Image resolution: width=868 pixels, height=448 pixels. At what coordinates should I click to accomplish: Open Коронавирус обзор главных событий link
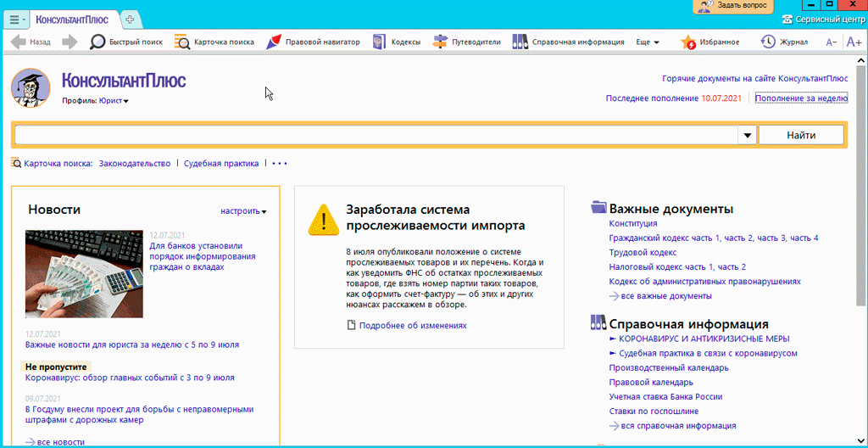(x=130, y=378)
